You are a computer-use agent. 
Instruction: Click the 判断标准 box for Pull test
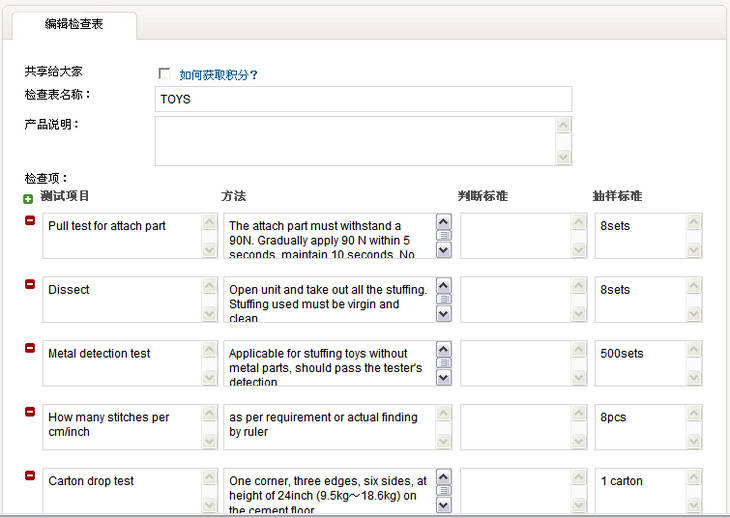pos(515,235)
